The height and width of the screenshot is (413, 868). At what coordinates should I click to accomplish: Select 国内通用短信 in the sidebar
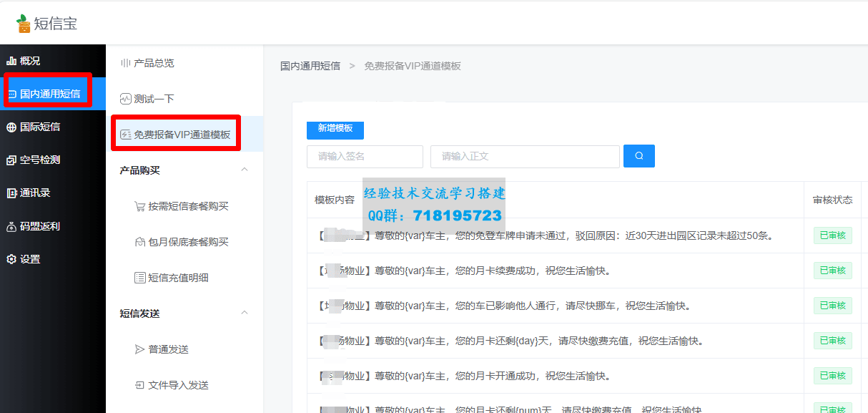pos(49,94)
